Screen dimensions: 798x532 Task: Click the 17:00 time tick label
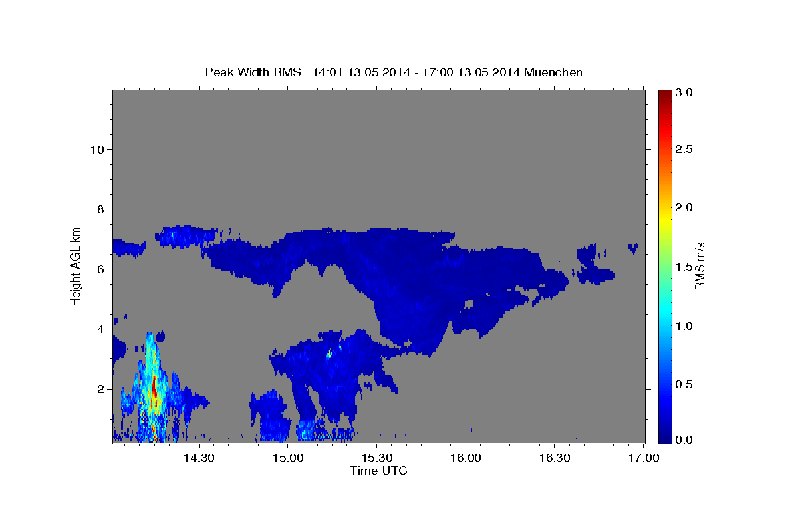pos(644,458)
